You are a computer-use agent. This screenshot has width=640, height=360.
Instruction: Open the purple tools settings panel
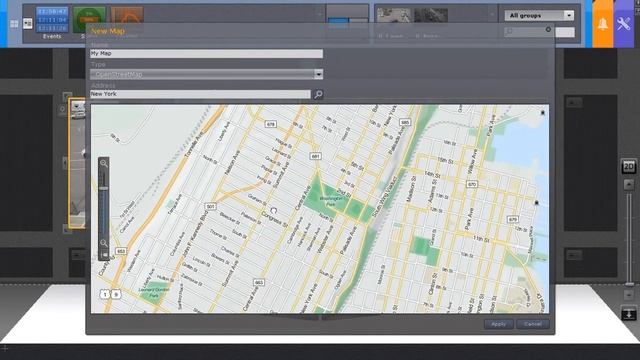pos(623,24)
